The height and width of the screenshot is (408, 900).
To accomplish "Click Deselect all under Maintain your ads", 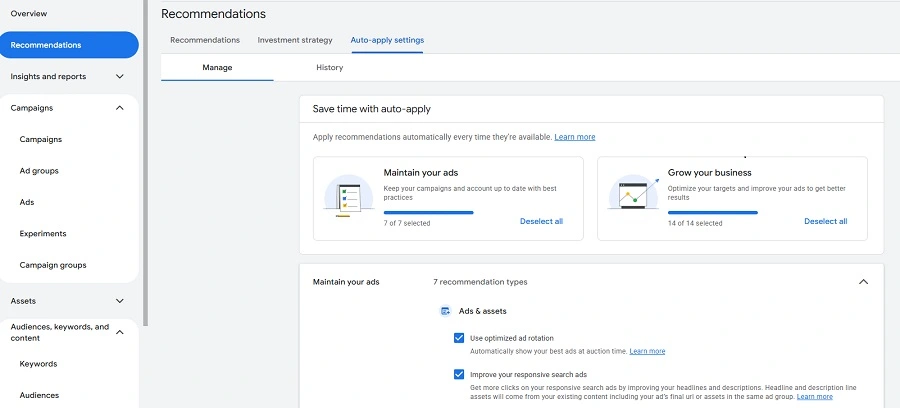I will tap(541, 222).
